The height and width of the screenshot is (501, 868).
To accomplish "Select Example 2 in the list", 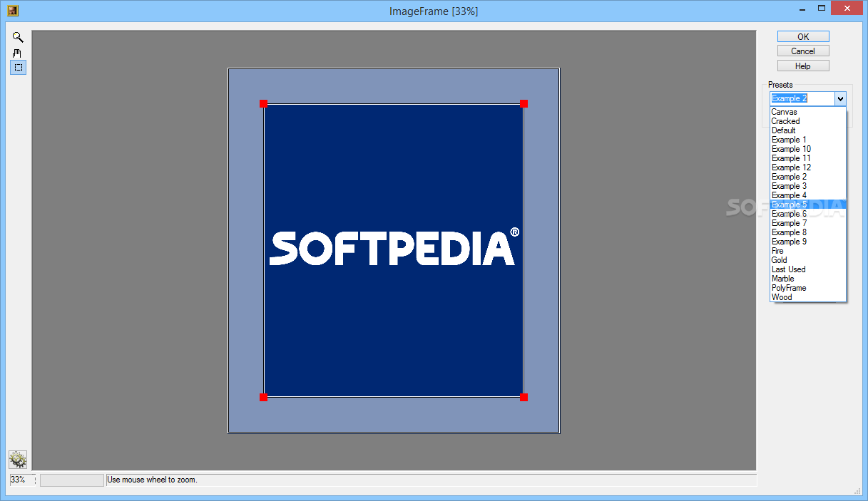I will [x=808, y=177].
